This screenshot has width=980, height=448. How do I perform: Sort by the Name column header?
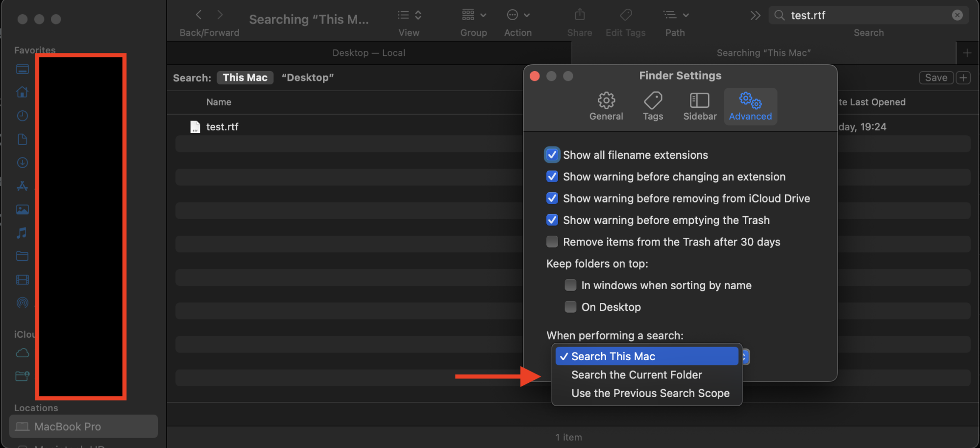point(219,102)
